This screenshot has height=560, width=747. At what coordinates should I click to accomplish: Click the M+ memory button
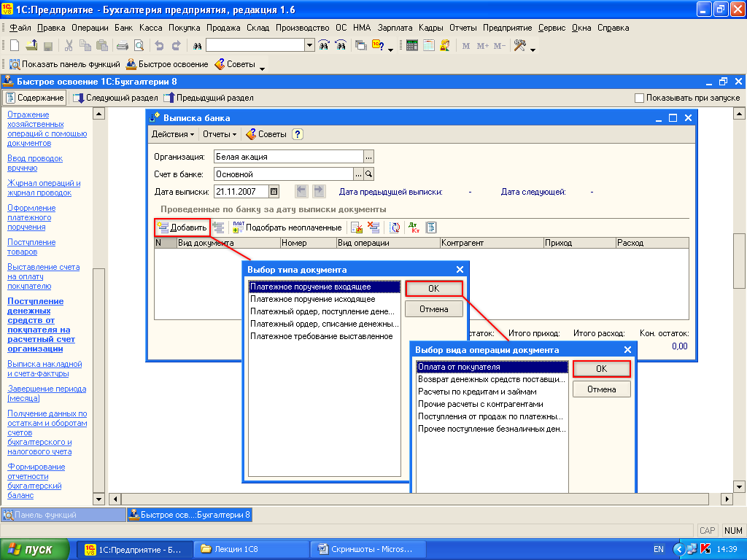483,46
